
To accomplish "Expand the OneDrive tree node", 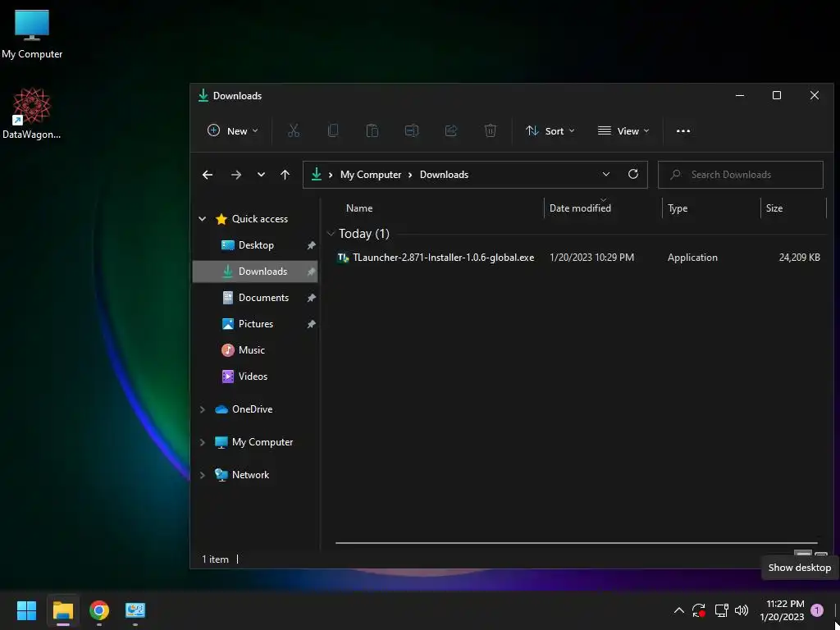I will 203,409.
